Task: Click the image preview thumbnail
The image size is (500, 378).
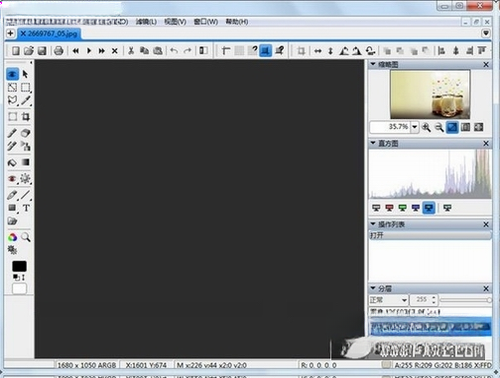Action: coord(430,94)
